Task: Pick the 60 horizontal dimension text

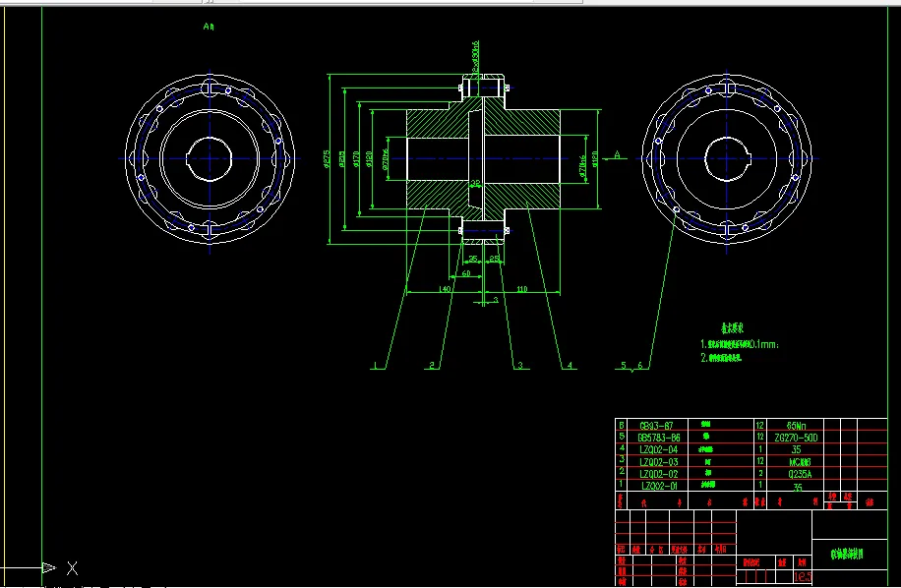Action: pyautogui.click(x=466, y=273)
